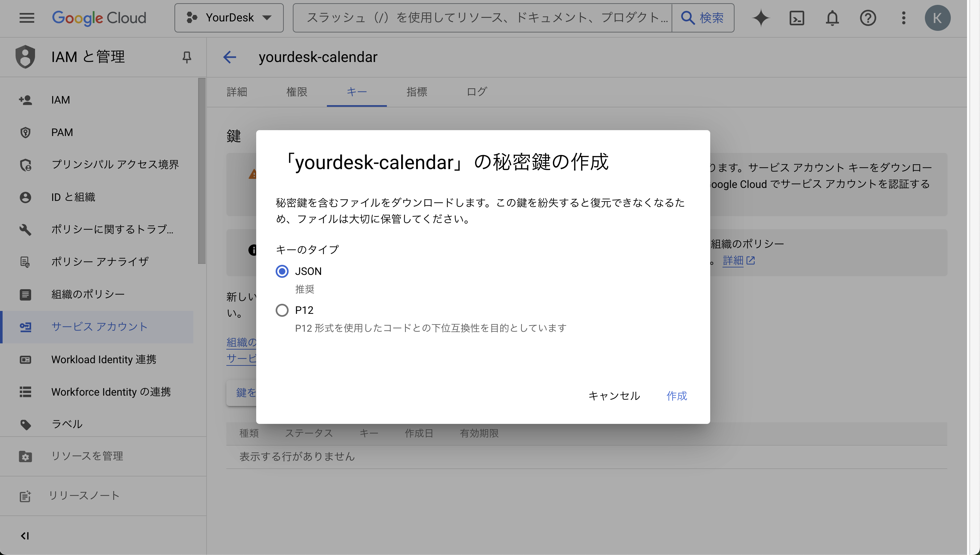Open the help question mark icon
The image size is (980, 555).
pos(868,18)
